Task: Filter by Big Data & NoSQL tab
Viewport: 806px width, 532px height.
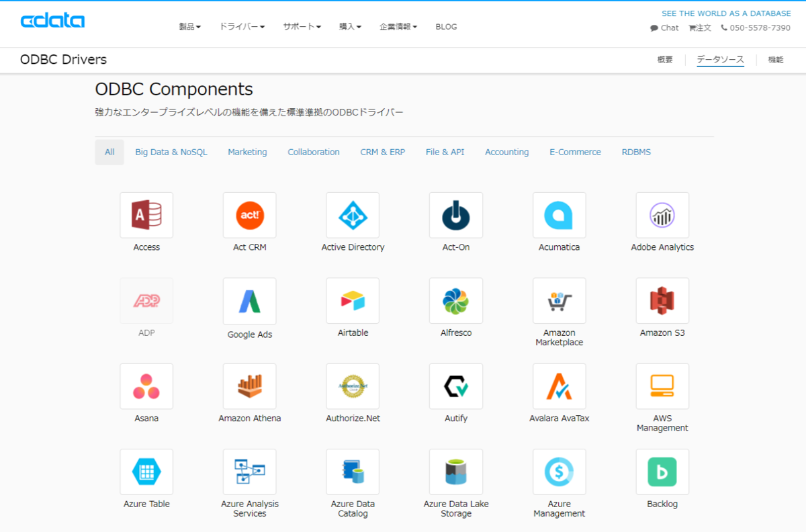Action: [x=171, y=152]
